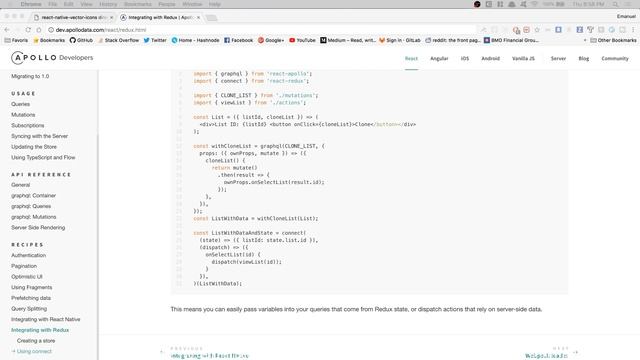Open Integrating with Redux recipe

coord(40,329)
